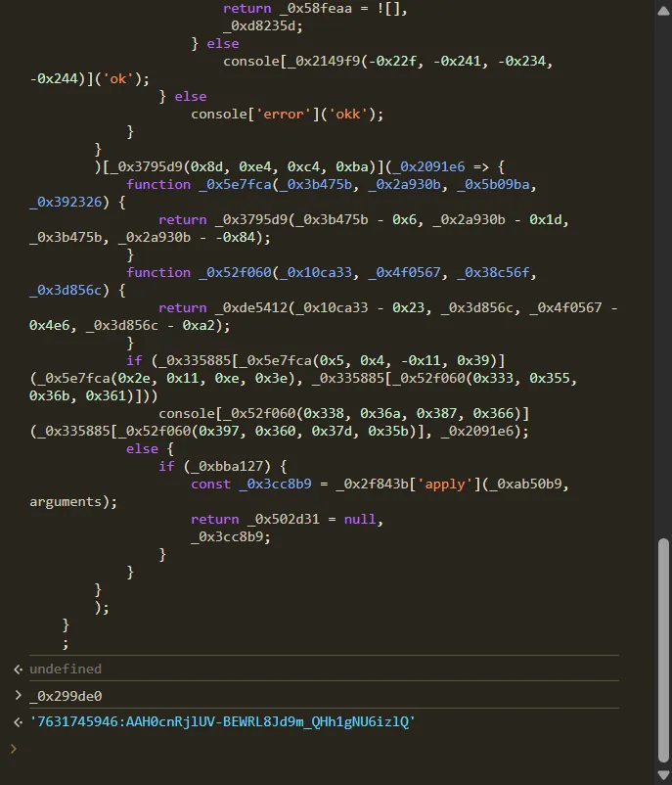Click the output arrow beside undefined

[x=18, y=670]
